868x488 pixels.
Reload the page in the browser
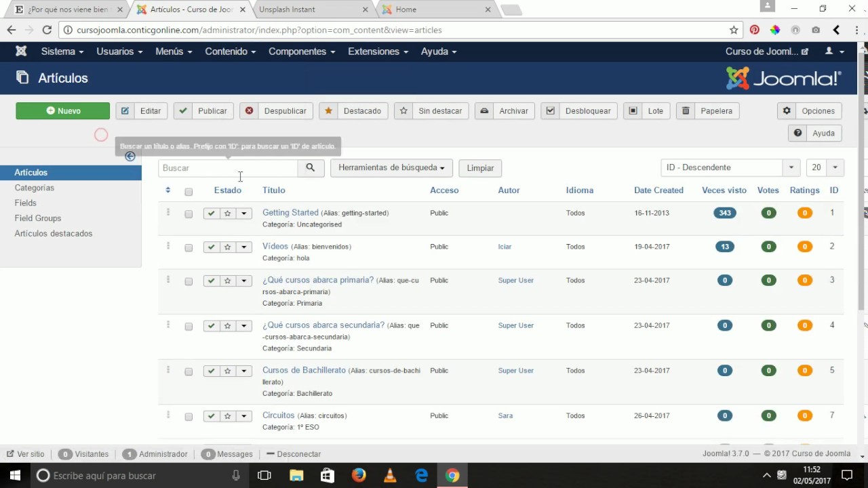pos(47,30)
